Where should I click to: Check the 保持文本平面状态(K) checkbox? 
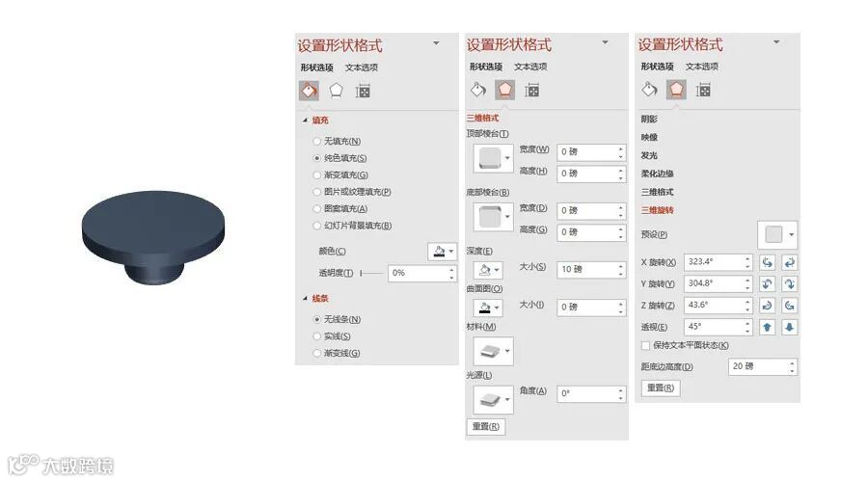pyautogui.click(x=645, y=345)
